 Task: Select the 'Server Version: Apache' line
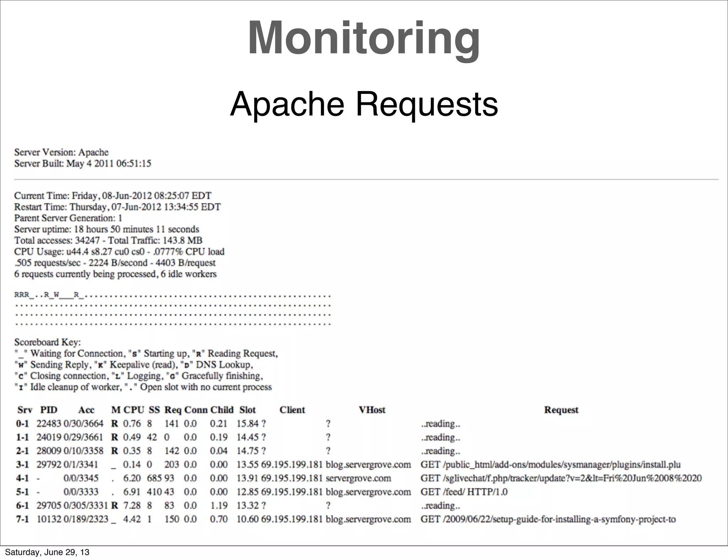(x=61, y=152)
